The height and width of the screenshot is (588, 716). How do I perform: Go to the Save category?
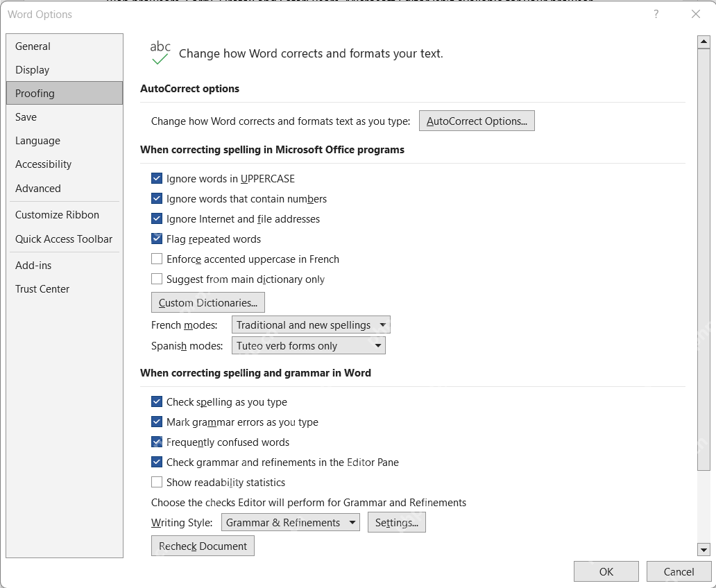[65, 117]
